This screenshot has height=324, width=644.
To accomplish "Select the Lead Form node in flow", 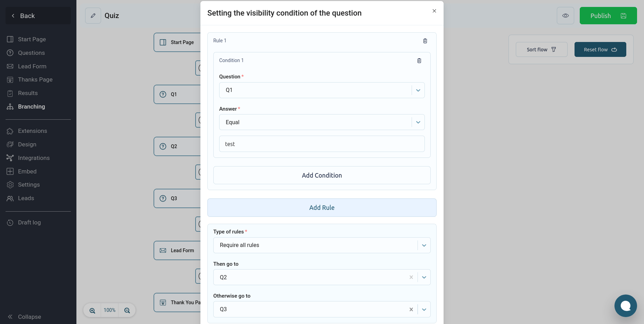I will point(177,250).
